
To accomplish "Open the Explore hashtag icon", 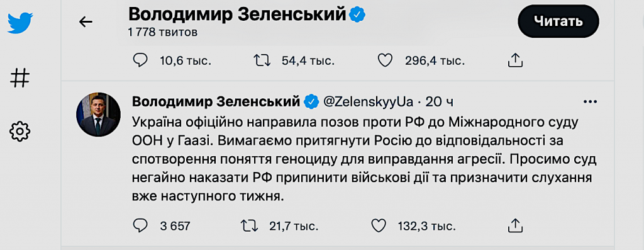I will (x=19, y=77).
